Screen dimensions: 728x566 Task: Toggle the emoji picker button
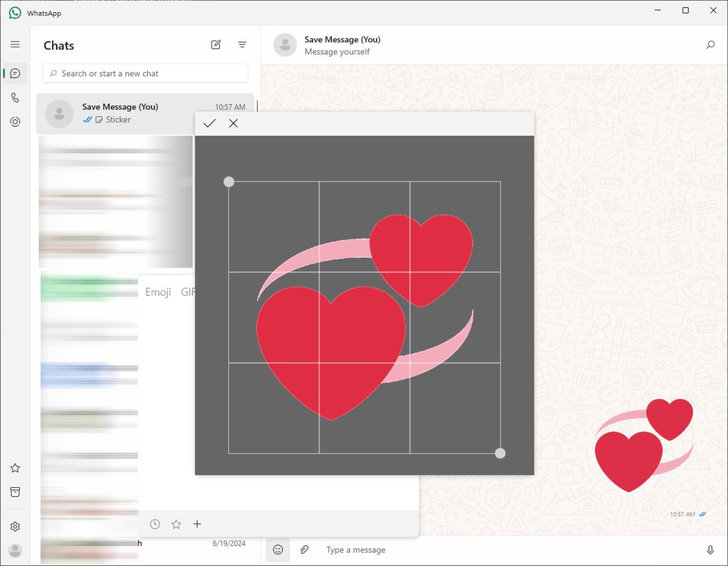[278, 550]
